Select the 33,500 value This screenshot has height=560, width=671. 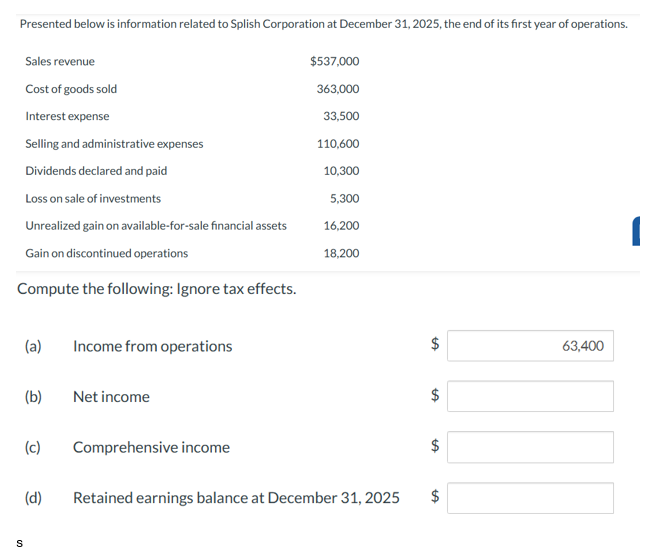(x=341, y=116)
